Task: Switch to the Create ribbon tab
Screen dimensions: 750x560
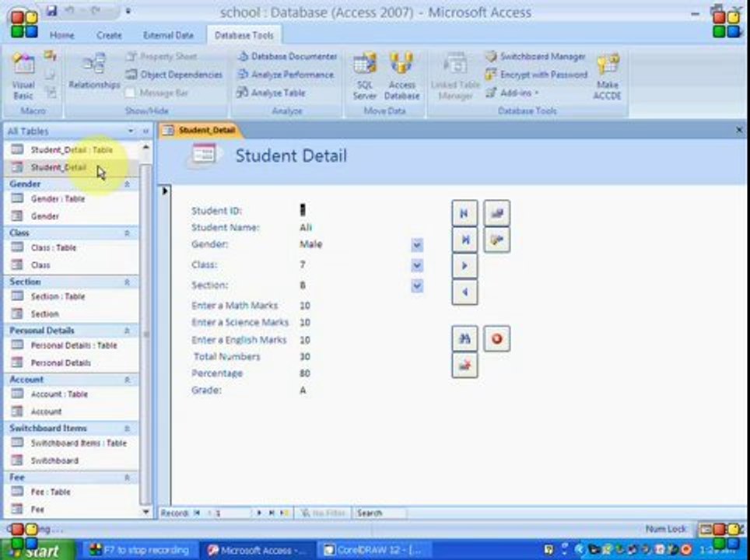Action: 109,35
